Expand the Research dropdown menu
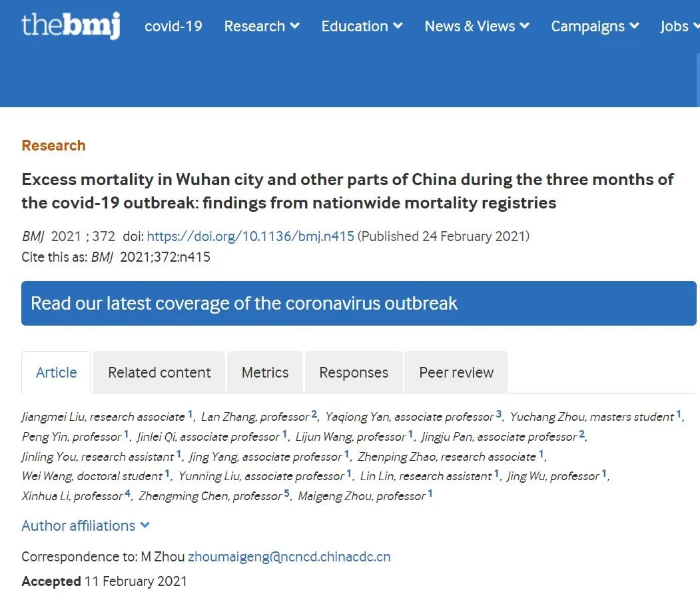The image size is (700, 600). [262, 27]
